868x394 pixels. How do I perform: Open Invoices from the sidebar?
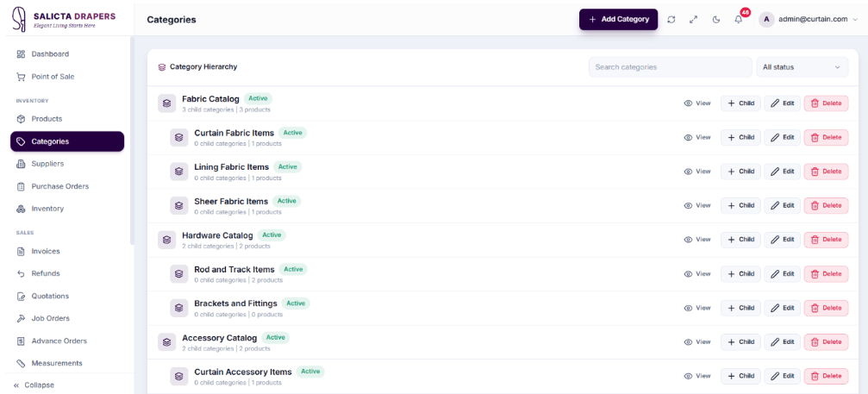pyautogui.click(x=67, y=251)
